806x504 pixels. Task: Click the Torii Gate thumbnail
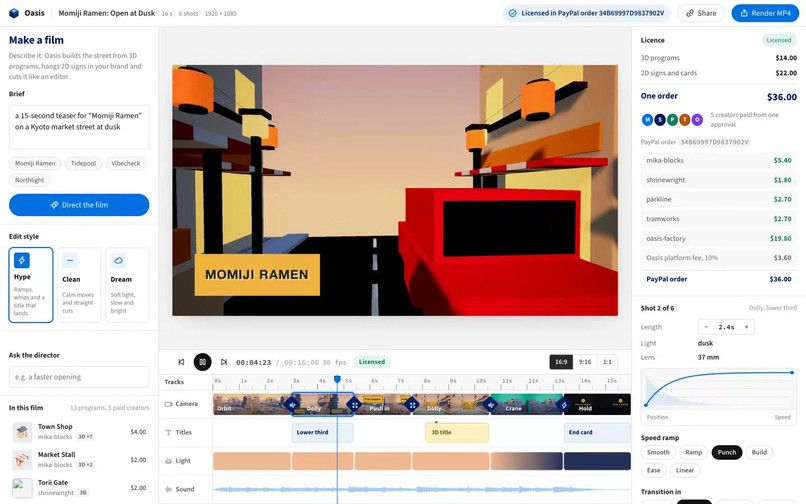click(22, 488)
